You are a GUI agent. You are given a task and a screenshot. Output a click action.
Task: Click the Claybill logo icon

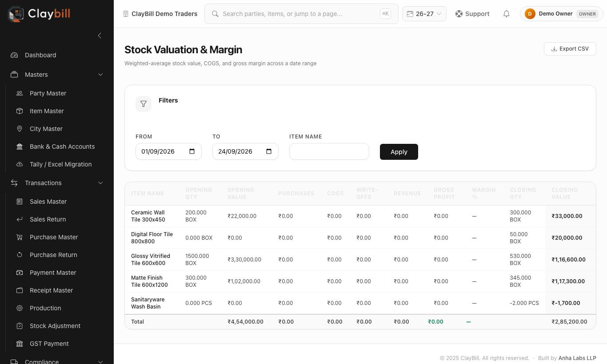[16, 14]
